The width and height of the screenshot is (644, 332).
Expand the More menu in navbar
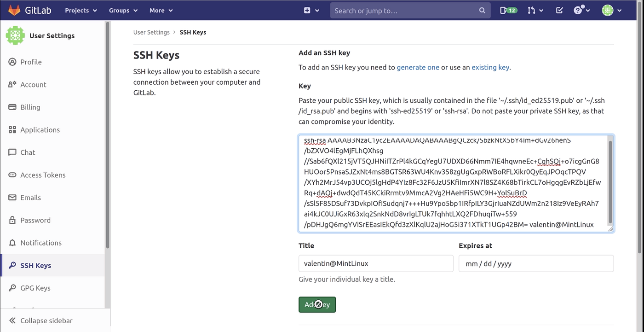(160, 10)
